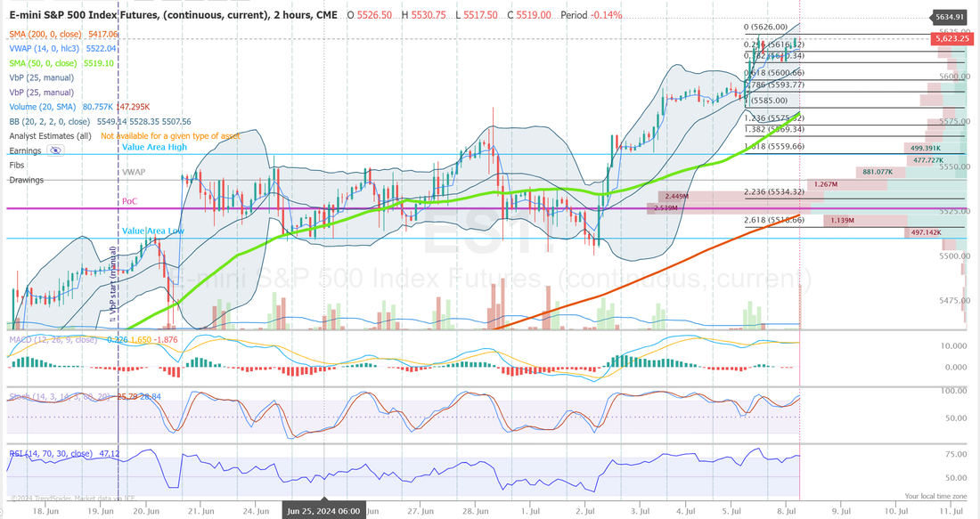Click the 5. Jul date on the time axis
The image size is (980, 519).
click(x=731, y=511)
